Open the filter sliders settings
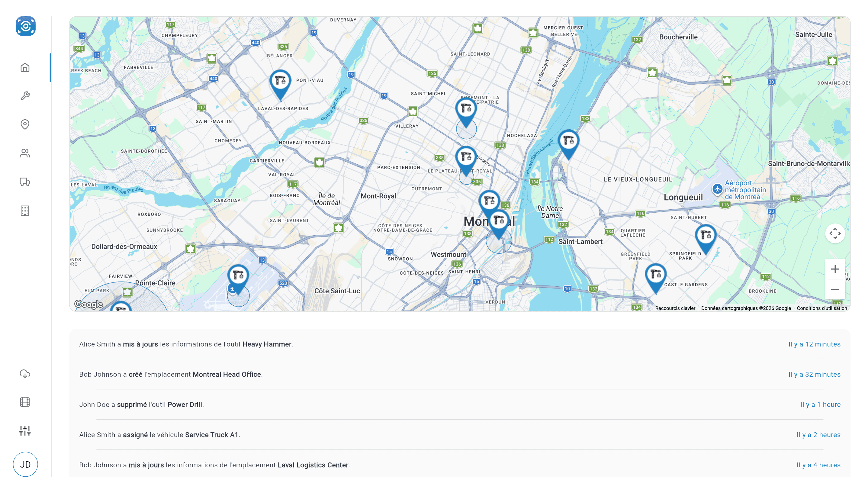This screenshot has height=493, width=868. [25, 431]
